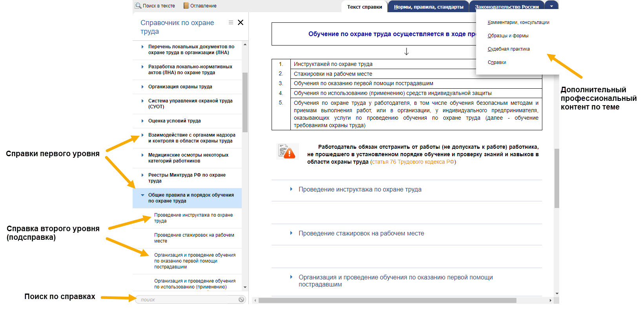The width and height of the screenshot is (644, 312).
Task: Expand Оценка условий труда arrow
Action: tap(142, 121)
